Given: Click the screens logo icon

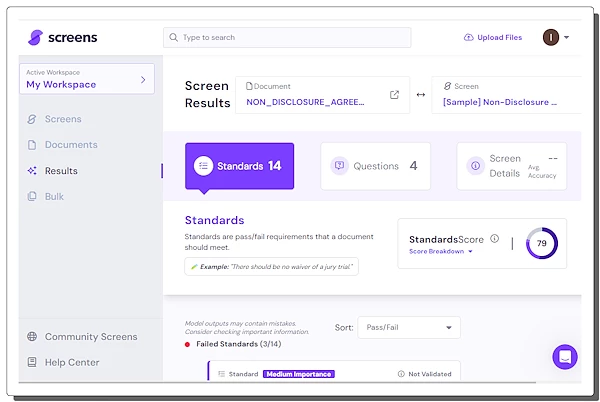Looking at the screenshot, I should [35, 37].
